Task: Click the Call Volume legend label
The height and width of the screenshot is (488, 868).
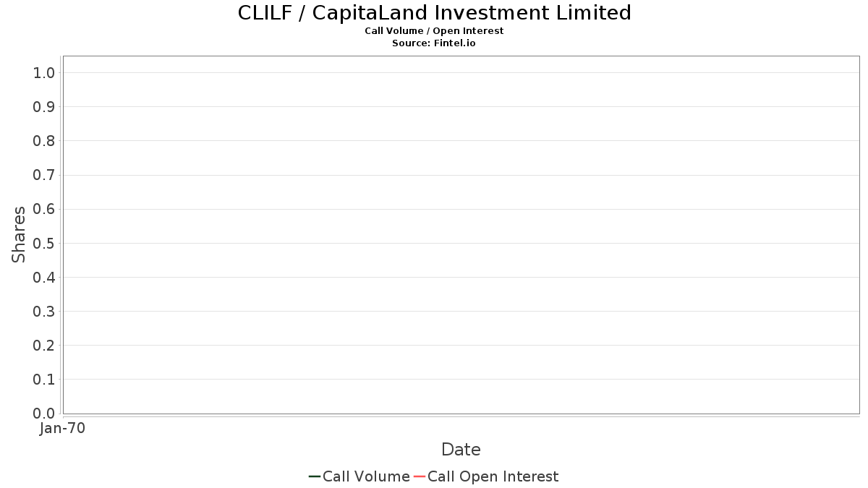Action: pyautogui.click(x=366, y=476)
